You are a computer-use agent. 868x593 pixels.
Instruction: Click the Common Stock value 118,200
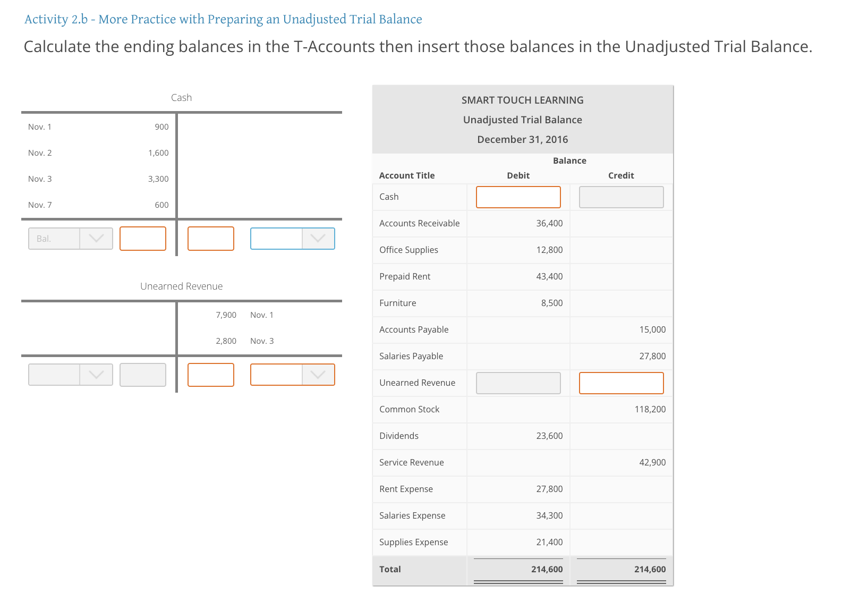[x=650, y=409]
